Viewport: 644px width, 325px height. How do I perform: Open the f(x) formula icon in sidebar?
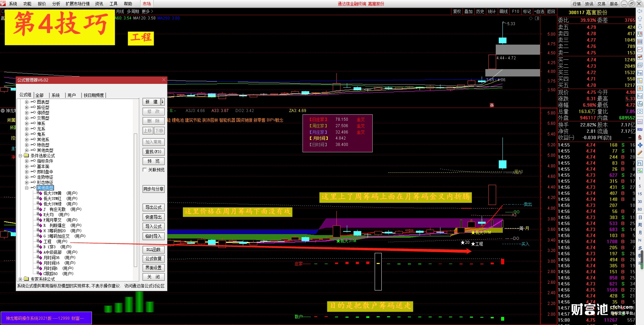point(640,104)
